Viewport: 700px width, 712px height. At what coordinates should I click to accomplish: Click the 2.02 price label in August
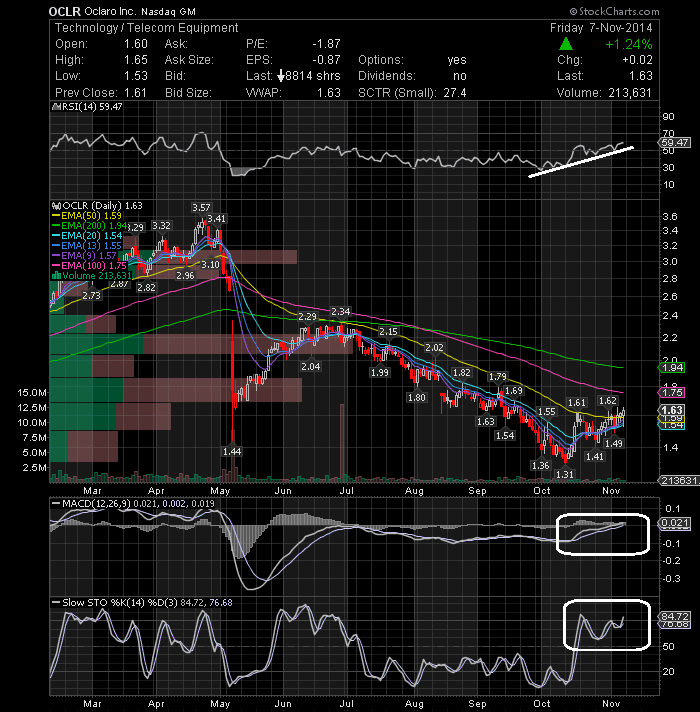pyautogui.click(x=434, y=348)
